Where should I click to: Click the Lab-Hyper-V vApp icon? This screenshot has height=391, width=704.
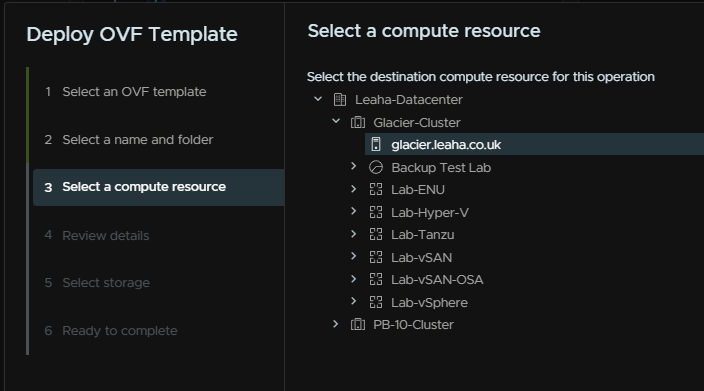coord(376,212)
